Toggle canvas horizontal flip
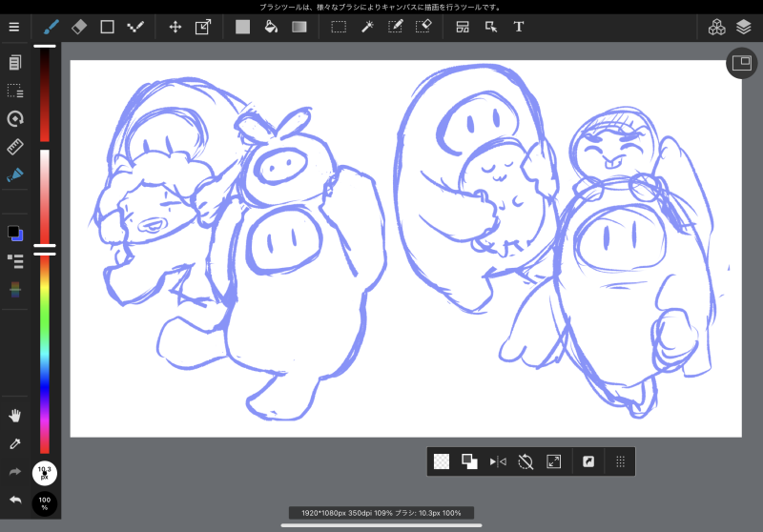Image resolution: width=763 pixels, height=532 pixels. pos(498,461)
